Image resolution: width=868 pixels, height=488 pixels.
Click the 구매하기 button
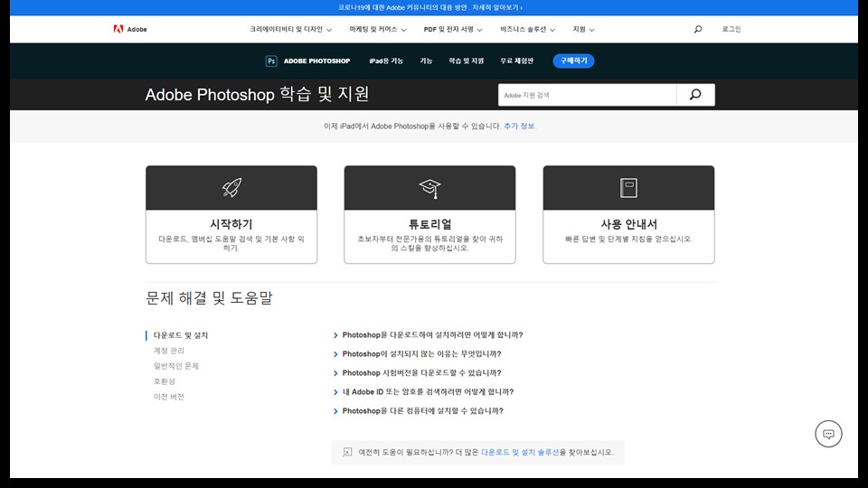(573, 61)
